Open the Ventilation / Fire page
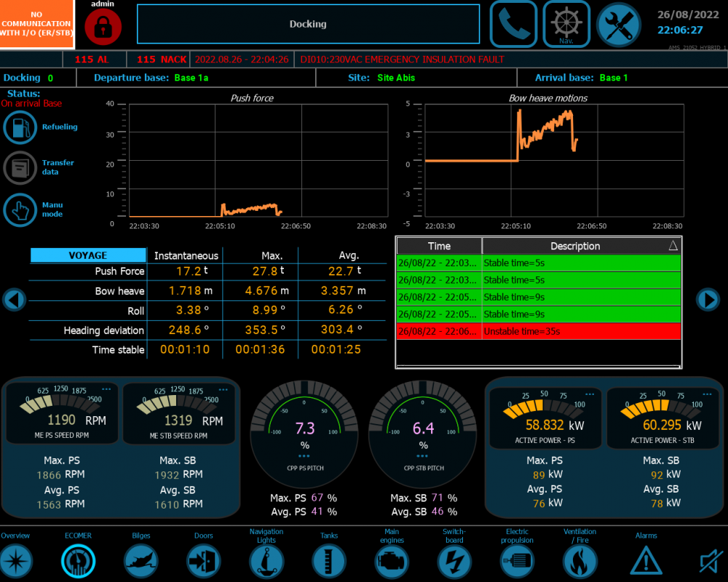728x582 pixels. pyautogui.click(x=579, y=561)
